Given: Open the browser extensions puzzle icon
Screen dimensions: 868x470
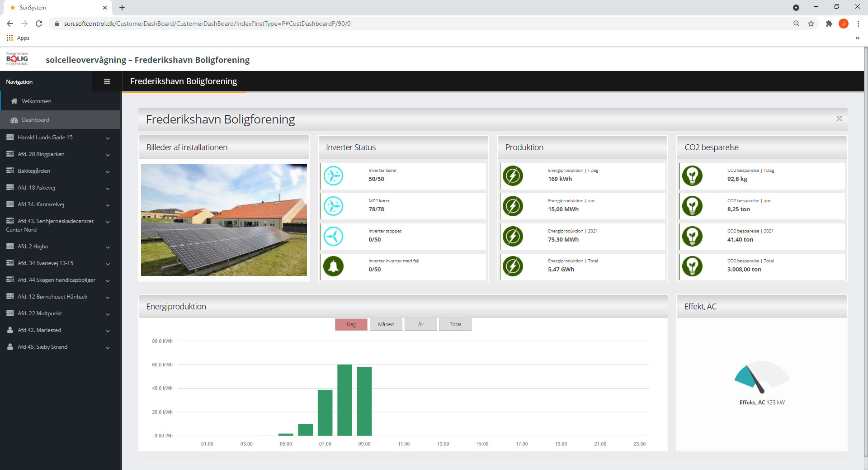Looking at the screenshot, I should 829,24.
